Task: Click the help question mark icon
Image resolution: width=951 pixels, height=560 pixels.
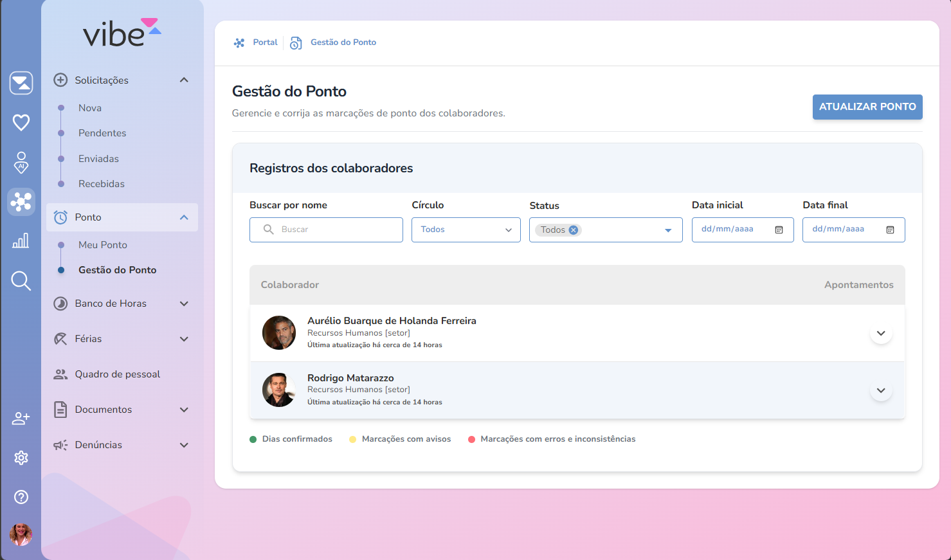Action: (21, 497)
